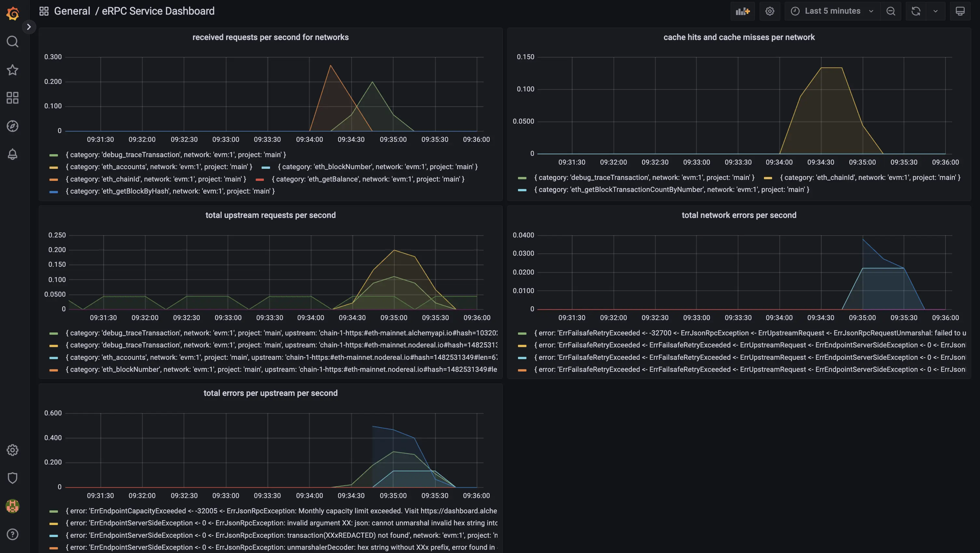Viewport: 980px width, 553px height.
Task: Enable kiosk TV mode icon
Action: point(960,11)
